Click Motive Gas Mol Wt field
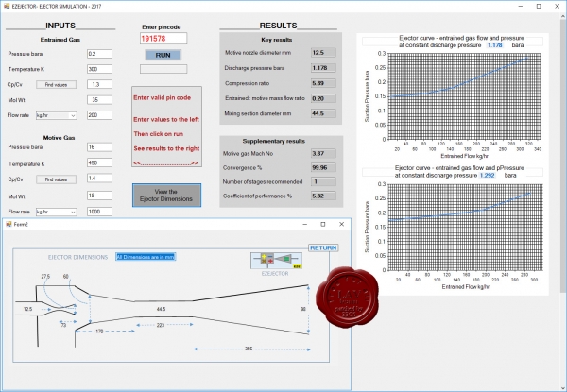This screenshot has width=567, height=392. (99, 196)
